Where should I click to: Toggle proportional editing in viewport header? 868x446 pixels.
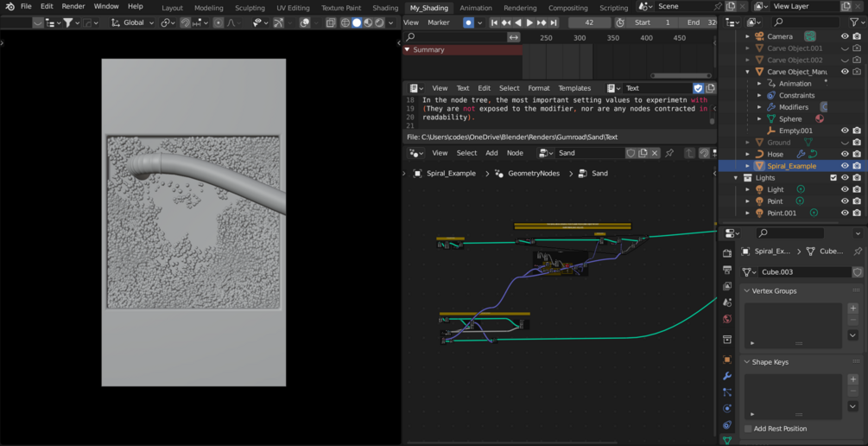pyautogui.click(x=219, y=22)
